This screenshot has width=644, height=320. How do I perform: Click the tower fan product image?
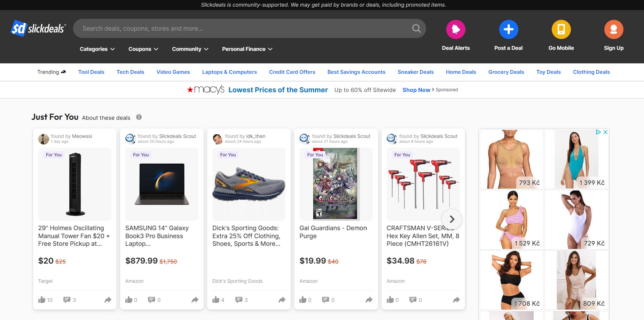(x=75, y=184)
